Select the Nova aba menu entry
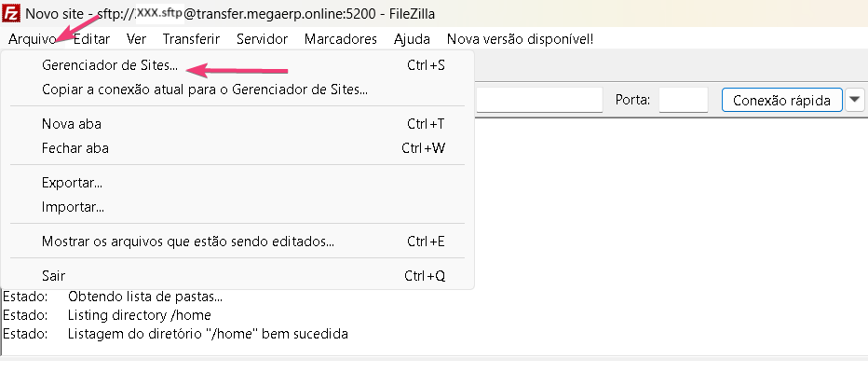 point(72,124)
